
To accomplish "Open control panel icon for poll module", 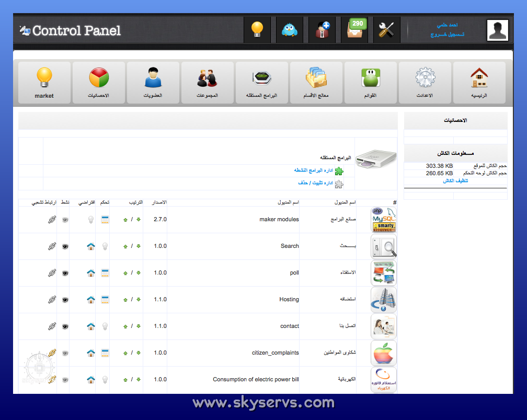I will pos(105,273).
